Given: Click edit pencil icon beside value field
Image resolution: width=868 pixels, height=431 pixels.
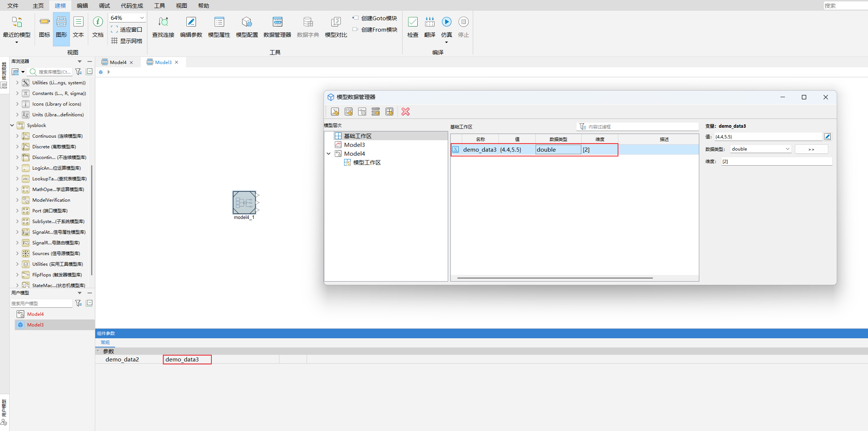Looking at the screenshot, I should (x=827, y=137).
